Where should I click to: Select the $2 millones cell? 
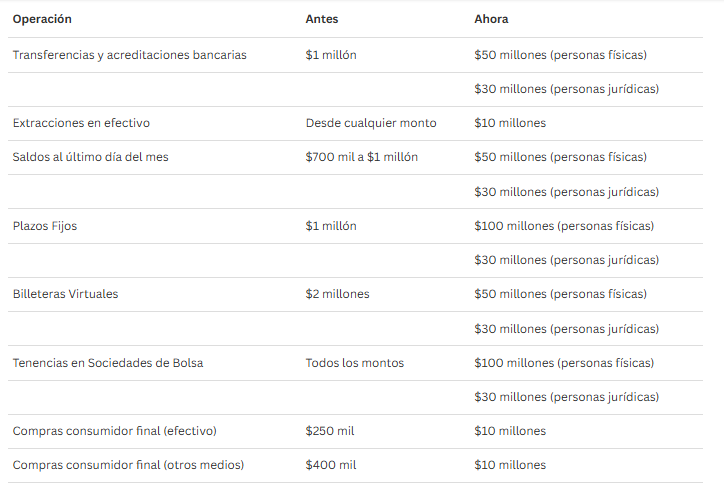click(338, 294)
